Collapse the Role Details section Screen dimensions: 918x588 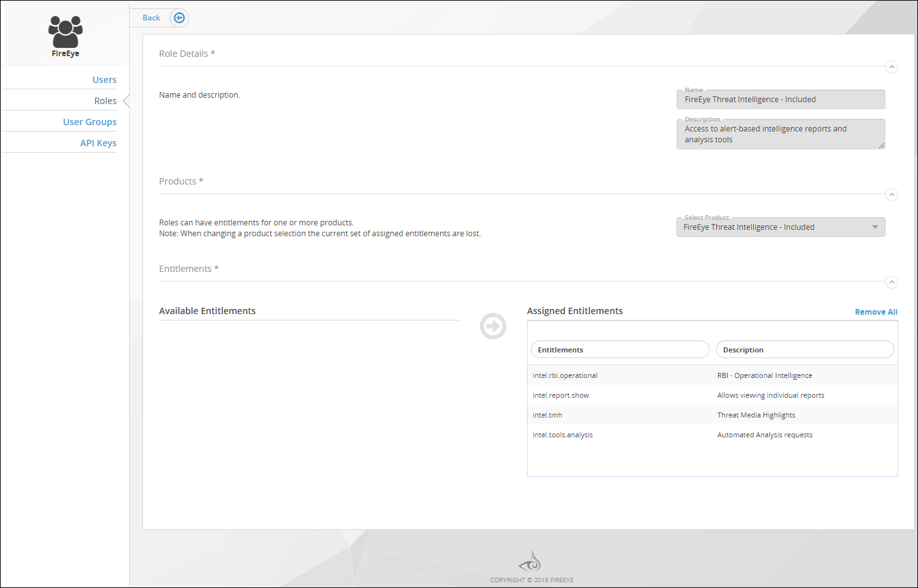pos(892,67)
